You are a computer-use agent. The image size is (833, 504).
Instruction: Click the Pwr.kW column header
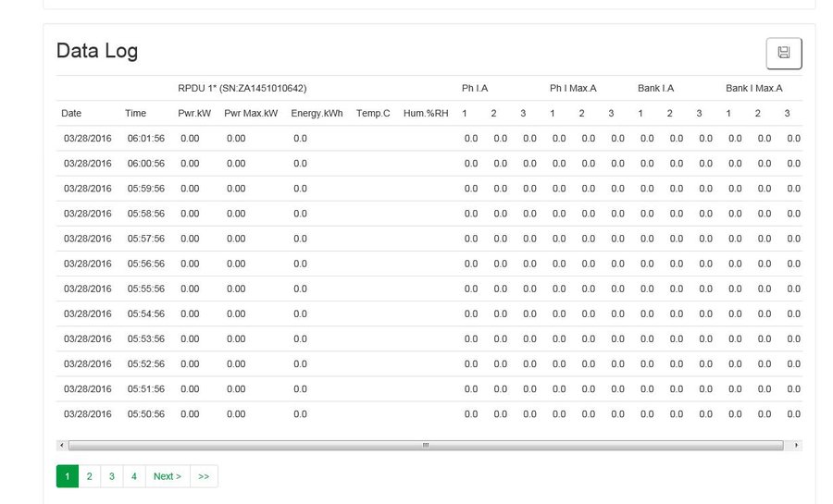pos(194,114)
